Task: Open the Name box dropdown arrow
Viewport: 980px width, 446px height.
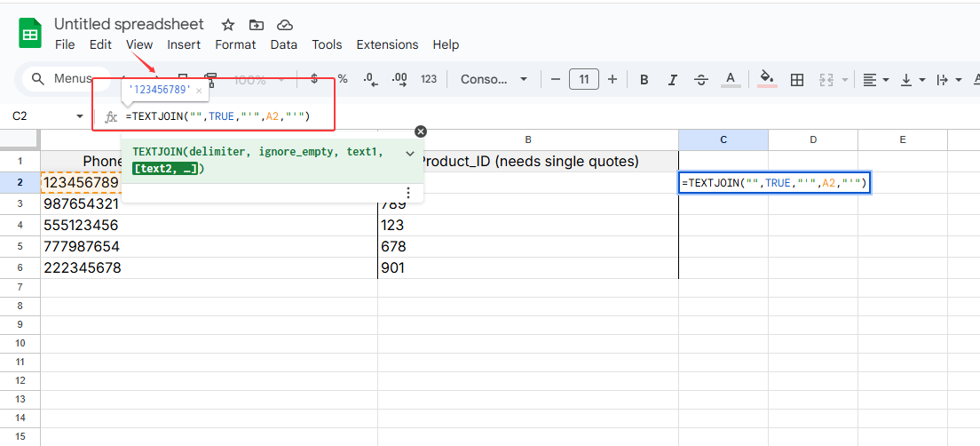Action: (79, 116)
